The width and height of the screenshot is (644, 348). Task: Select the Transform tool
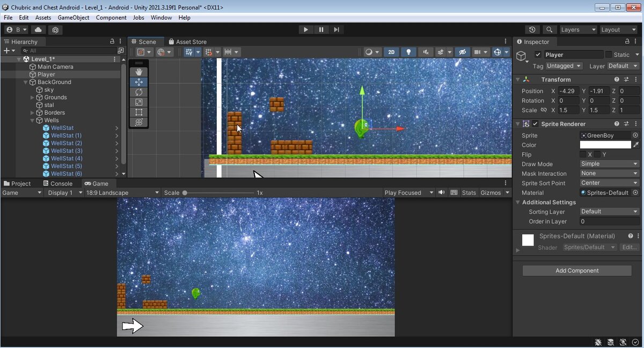138,122
